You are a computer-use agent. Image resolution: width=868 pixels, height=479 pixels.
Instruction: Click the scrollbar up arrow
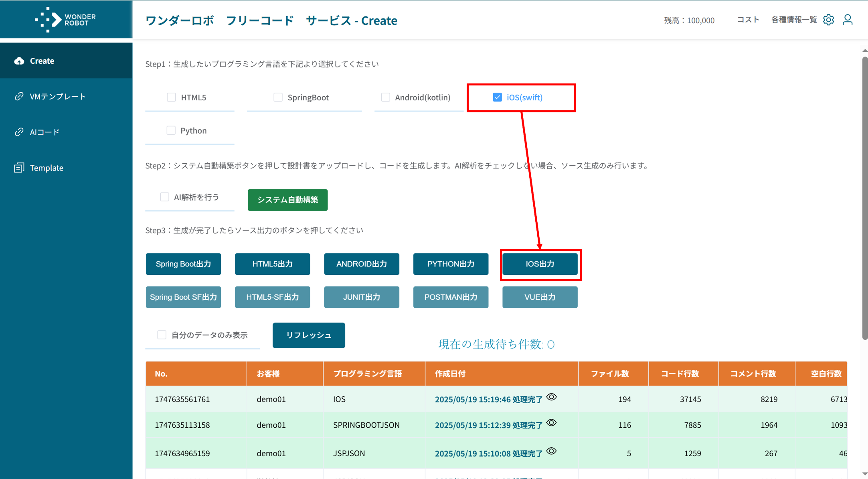pos(865,51)
